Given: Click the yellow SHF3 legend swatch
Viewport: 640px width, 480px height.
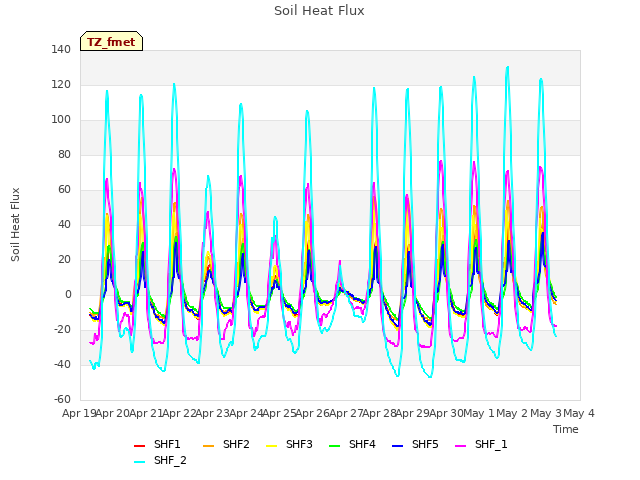Looking at the screenshot, I should tap(271, 445).
